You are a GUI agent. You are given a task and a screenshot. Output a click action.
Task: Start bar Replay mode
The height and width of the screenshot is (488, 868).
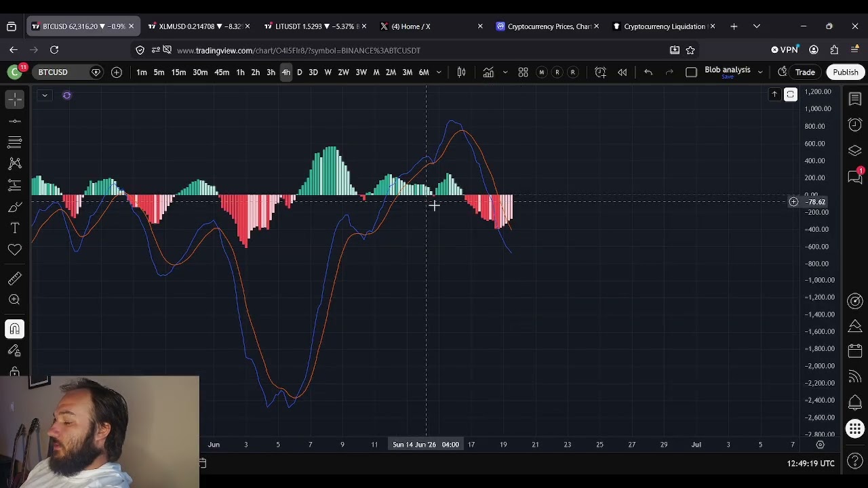(622, 72)
